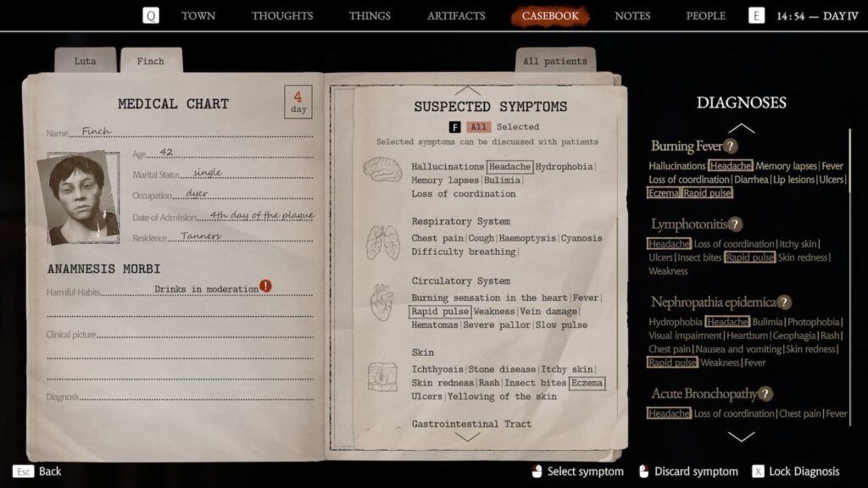Select the Hallucinations symptom in suspected list

coord(448,167)
